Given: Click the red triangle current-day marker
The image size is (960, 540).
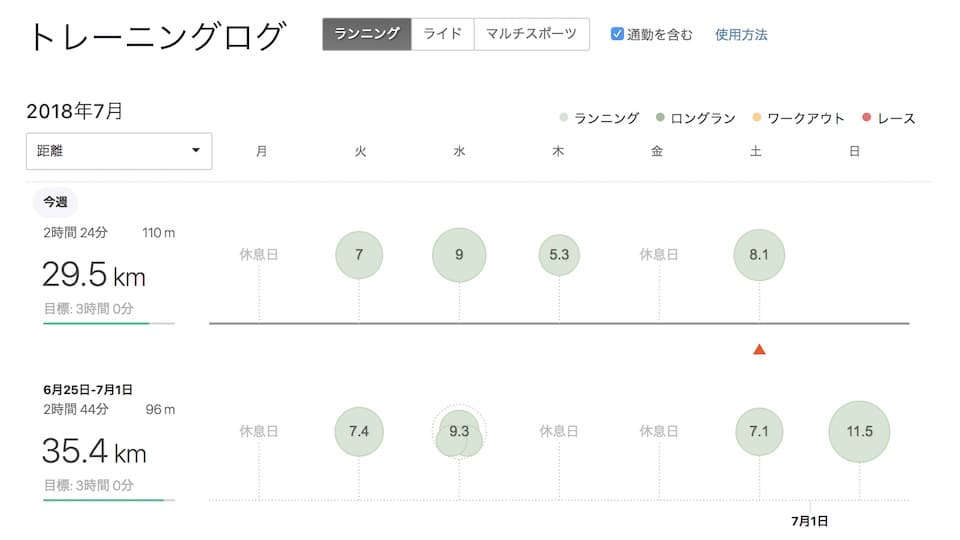Looking at the screenshot, I should tap(759, 349).
